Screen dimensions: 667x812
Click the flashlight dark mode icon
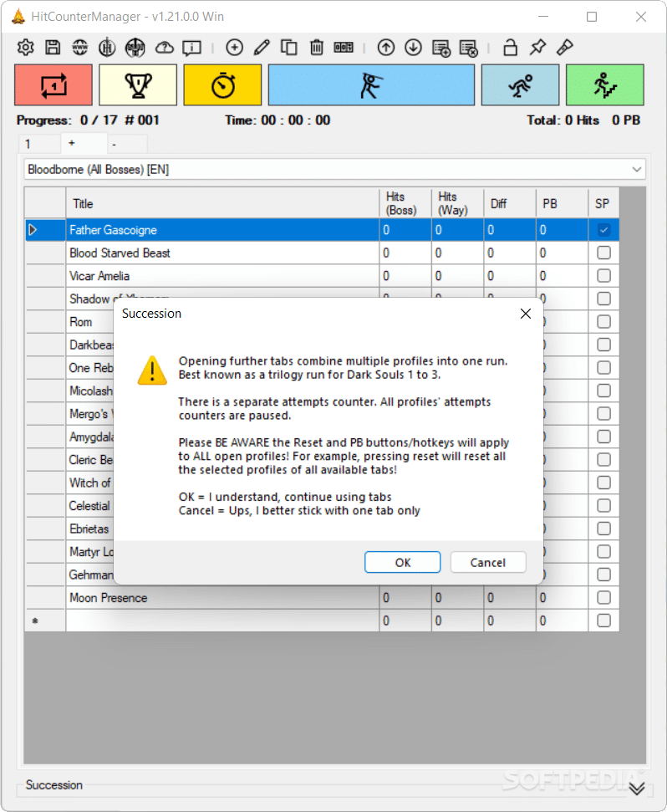coord(564,48)
